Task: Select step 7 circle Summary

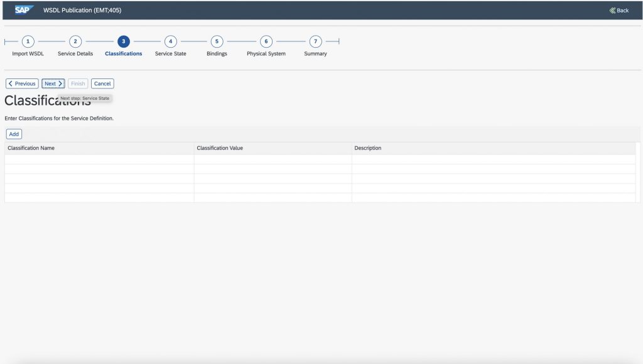Action: 315,41
